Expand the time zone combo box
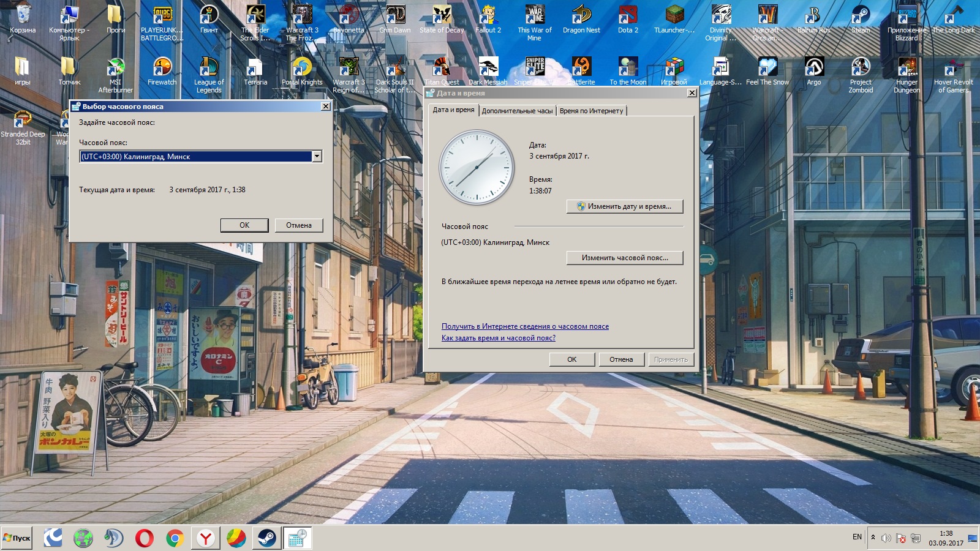 317,157
